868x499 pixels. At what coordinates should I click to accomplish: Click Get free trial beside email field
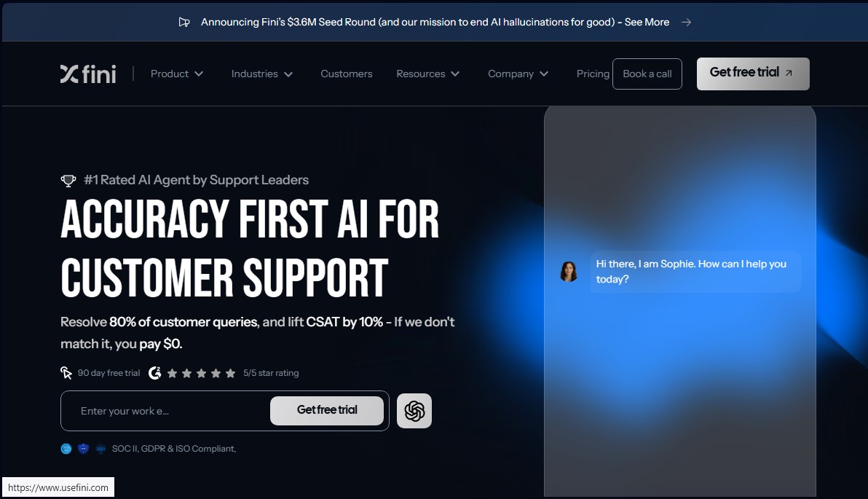point(327,410)
